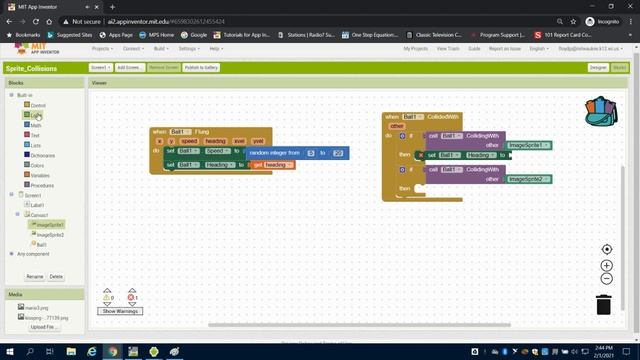The height and width of the screenshot is (360, 640).
Task: Open the Guide link
Action: [x=474, y=49]
